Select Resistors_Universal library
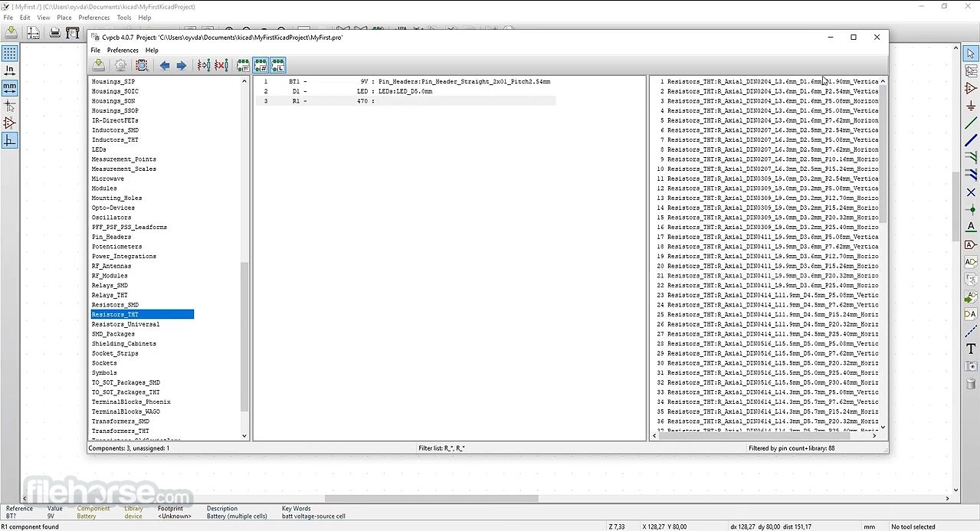Screen dimensions: 980x531 point(126,324)
